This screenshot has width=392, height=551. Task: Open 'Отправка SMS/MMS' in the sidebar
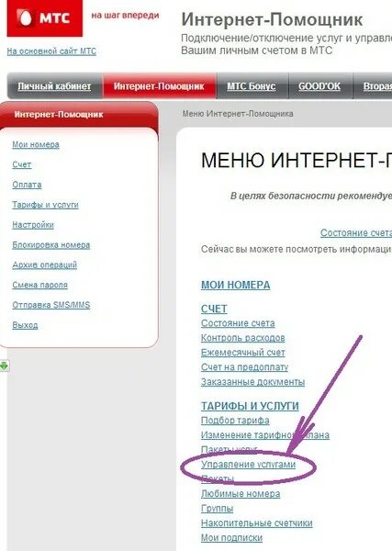(50, 305)
